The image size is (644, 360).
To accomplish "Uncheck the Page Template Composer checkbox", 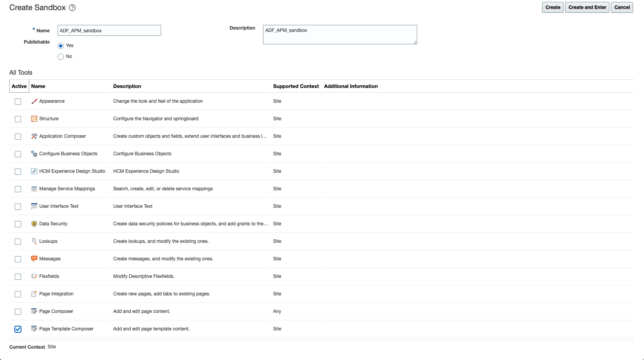I will point(18,329).
